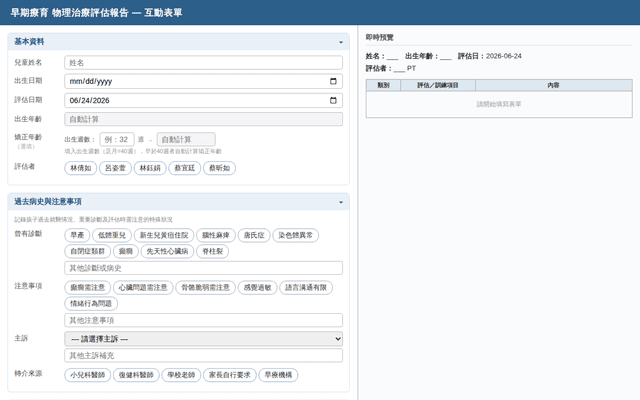Choose 復健科醫師 as referral source
Viewport: 640px width, 400px height.
136,375
